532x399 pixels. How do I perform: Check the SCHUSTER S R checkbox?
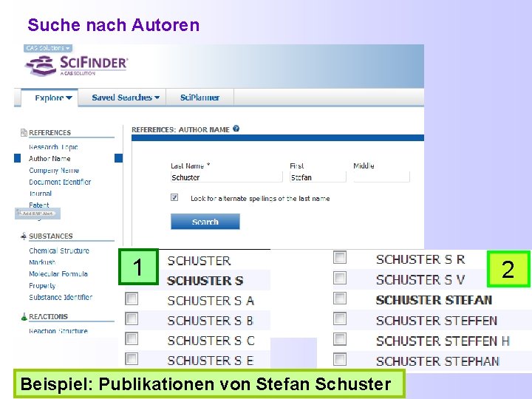[x=340, y=258]
